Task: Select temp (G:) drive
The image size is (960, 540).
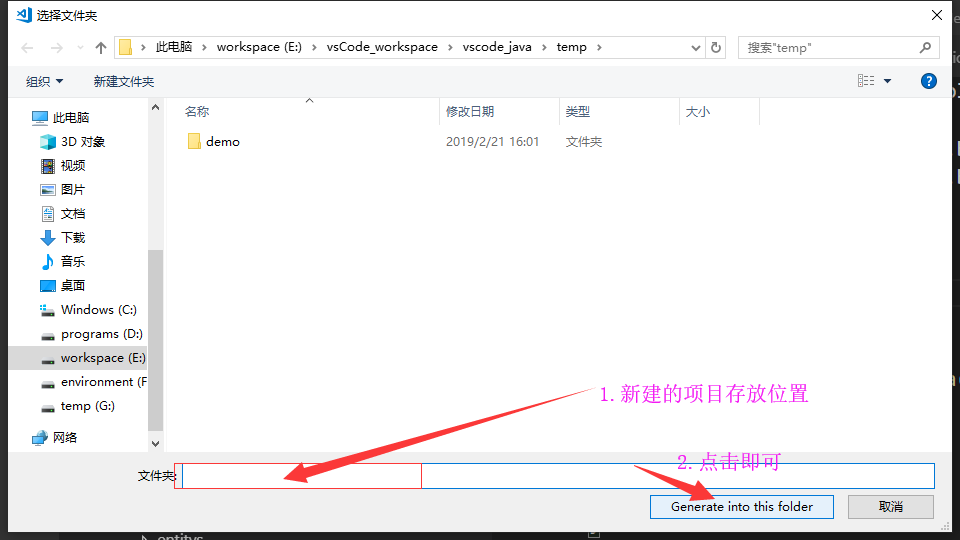Action: click(x=88, y=406)
